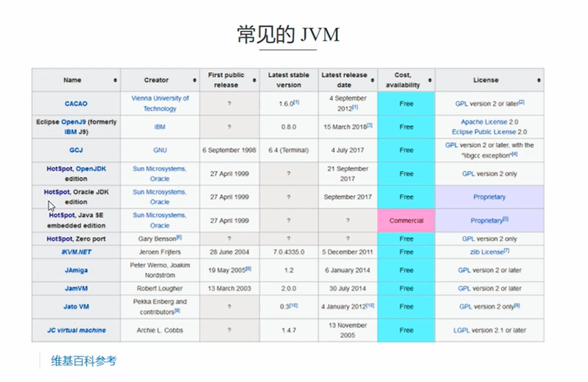Open the IBM creator link
Viewport: 588px width, 382px height.
pyautogui.click(x=160, y=127)
